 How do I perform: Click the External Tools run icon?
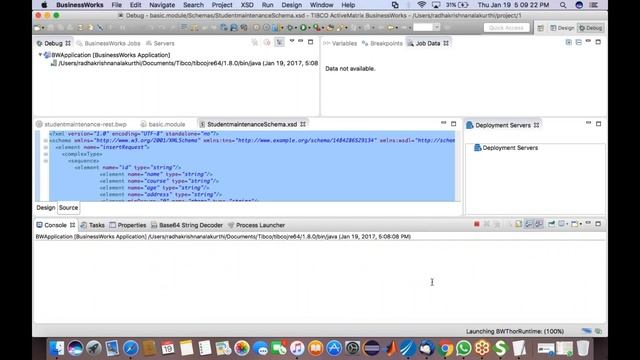pyautogui.click(x=317, y=28)
